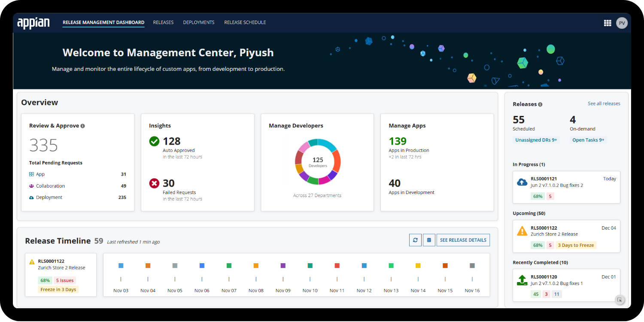The image size is (644, 322).
Task: Click info icon beside Releases heading
Action: coord(540,104)
